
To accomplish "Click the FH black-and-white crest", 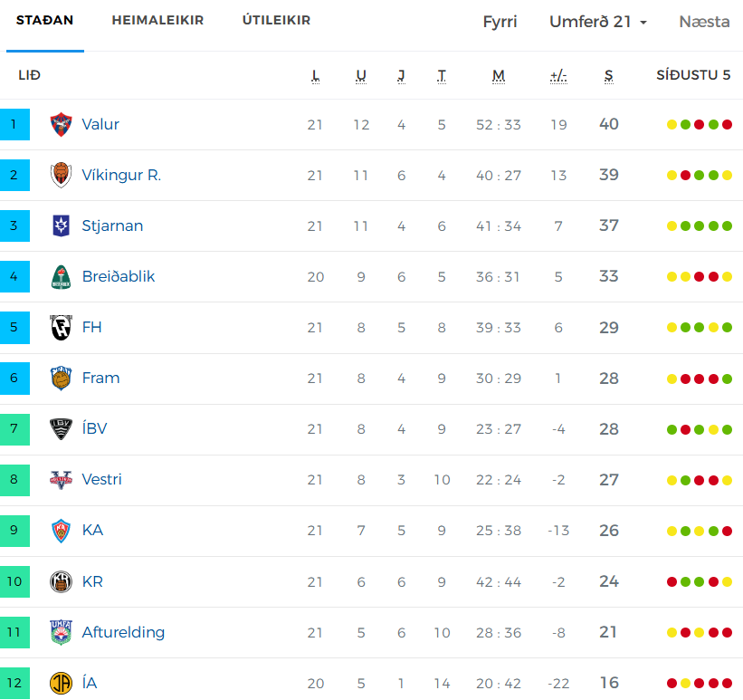I will tap(62, 328).
